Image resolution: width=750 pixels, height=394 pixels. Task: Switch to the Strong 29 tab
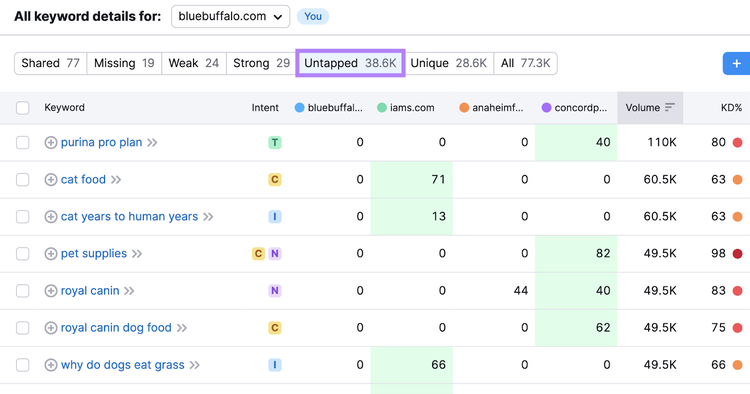(261, 63)
